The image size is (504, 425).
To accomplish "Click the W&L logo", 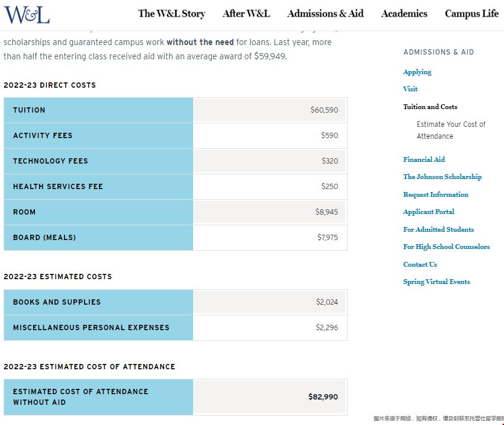I will [x=27, y=14].
